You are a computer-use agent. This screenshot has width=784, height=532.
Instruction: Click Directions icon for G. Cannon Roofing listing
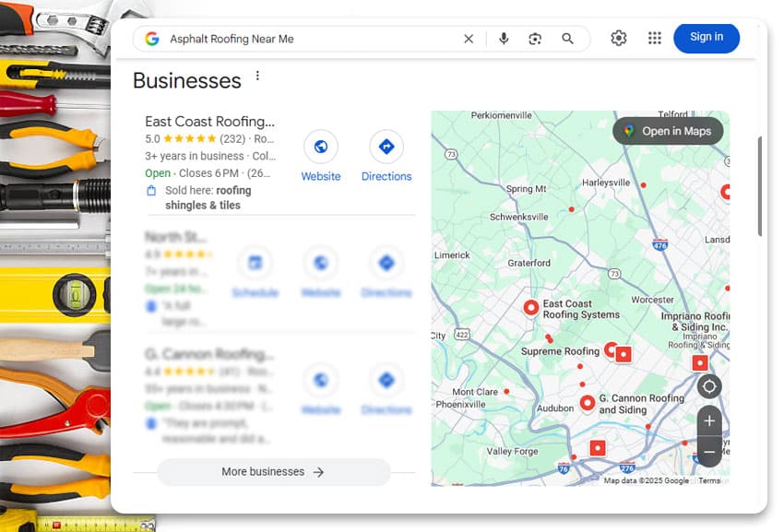(x=386, y=380)
